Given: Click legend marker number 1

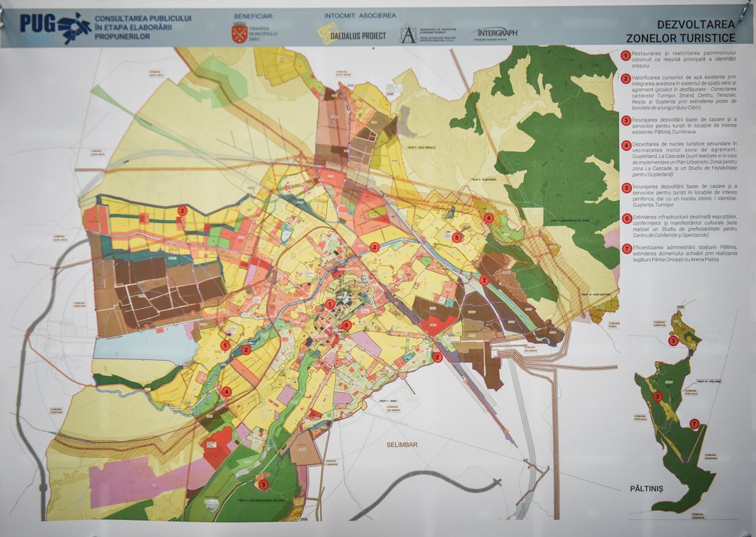Looking at the screenshot, I should (x=626, y=55).
